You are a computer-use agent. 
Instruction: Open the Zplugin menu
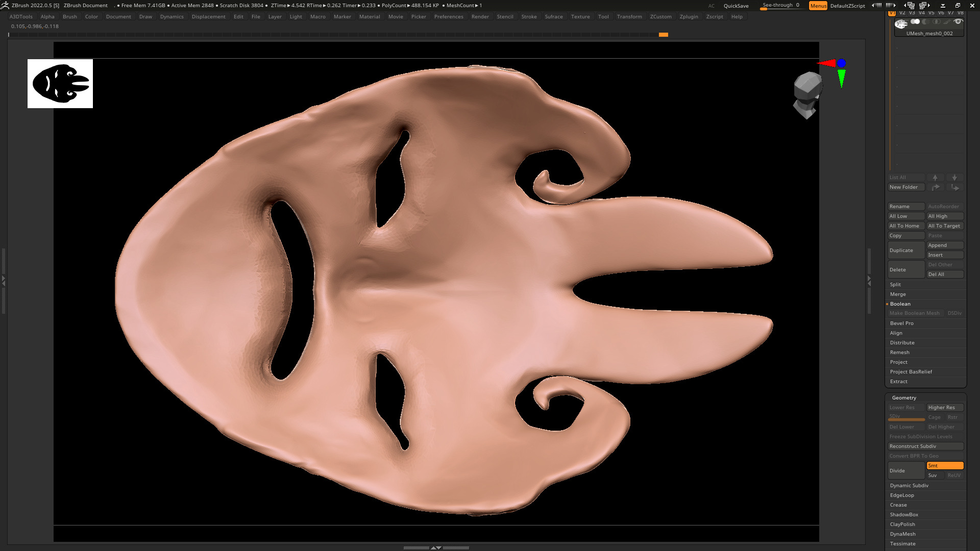(x=689, y=16)
